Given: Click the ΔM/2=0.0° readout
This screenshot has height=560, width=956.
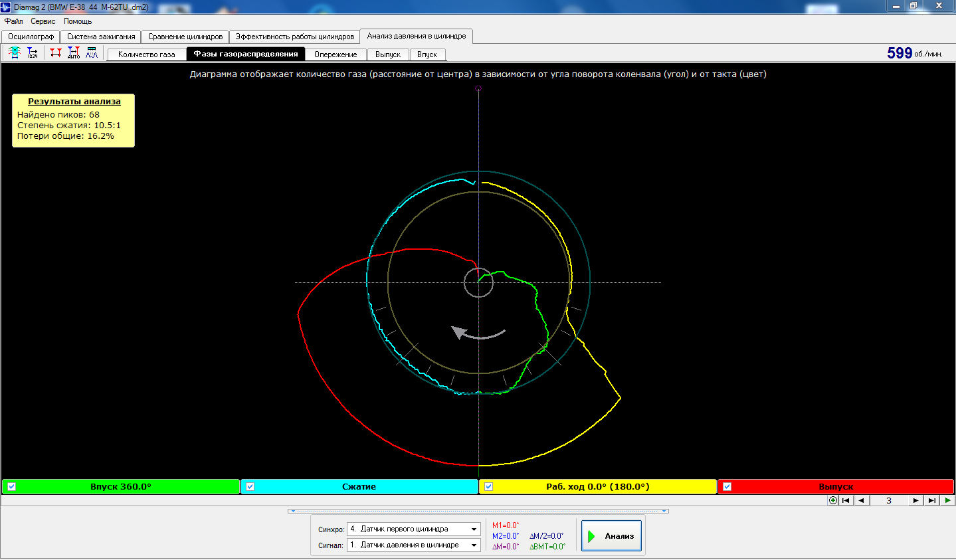Looking at the screenshot, I should [547, 536].
